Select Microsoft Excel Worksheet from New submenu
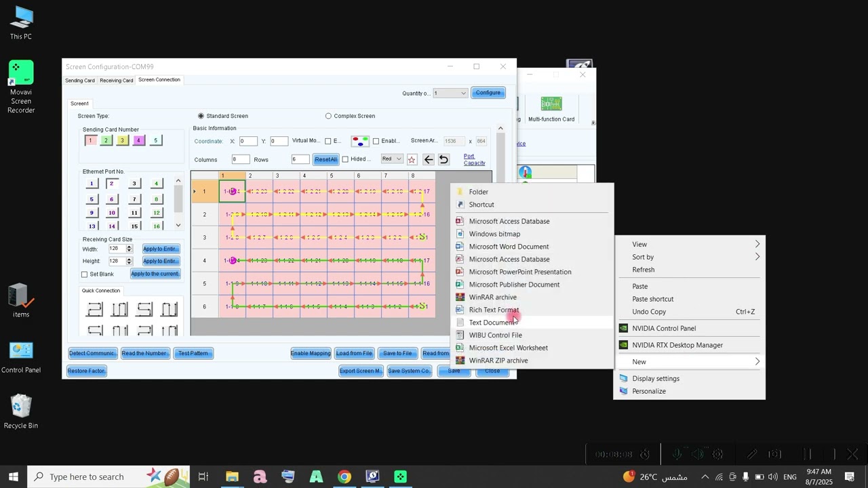The image size is (868, 488). tap(532, 348)
